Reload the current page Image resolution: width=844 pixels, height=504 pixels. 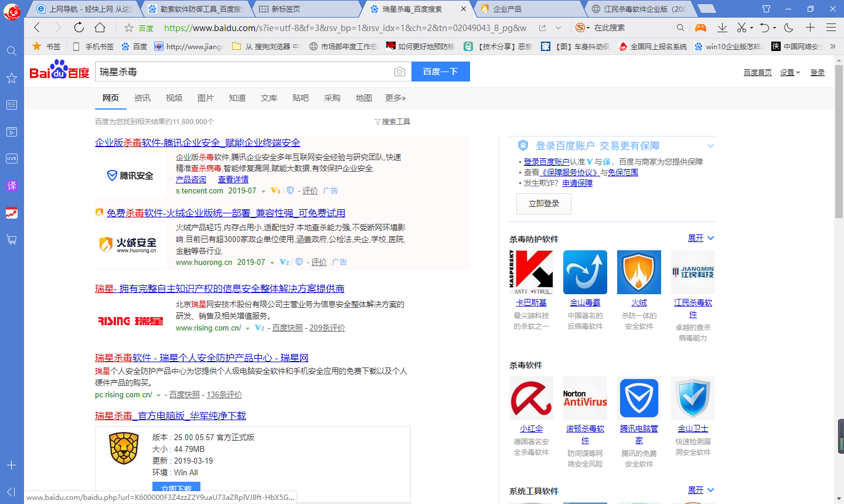(x=79, y=28)
